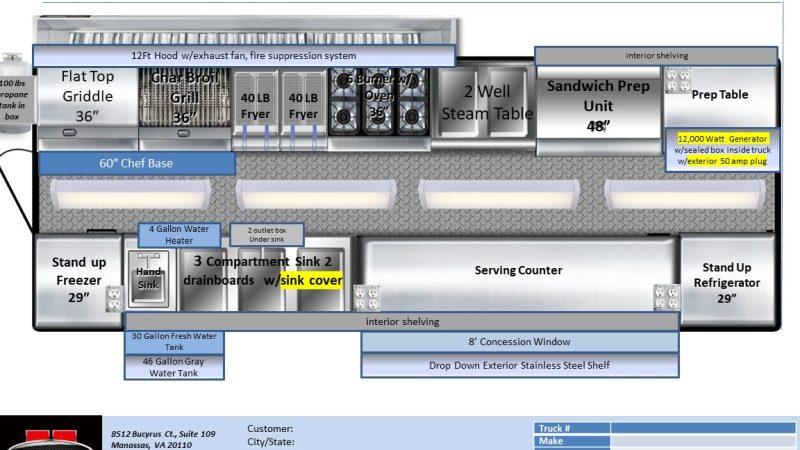This screenshot has width=800, height=450.
Task: Select the highlighted exterior 50 amp plug text
Action: (x=727, y=161)
